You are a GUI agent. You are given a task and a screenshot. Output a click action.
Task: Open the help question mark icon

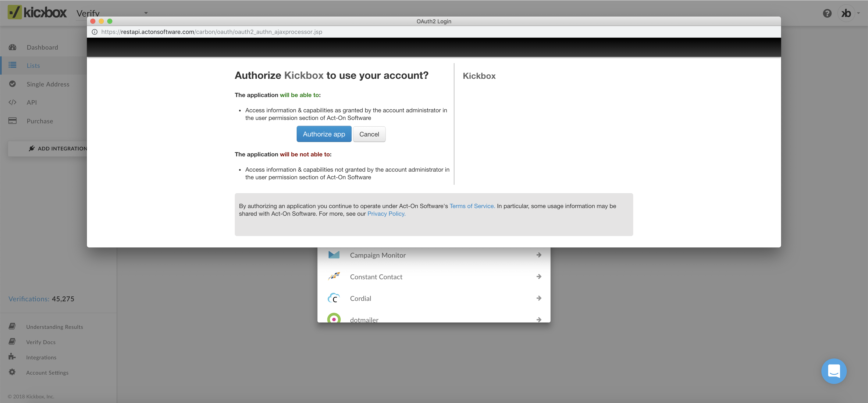(x=827, y=14)
